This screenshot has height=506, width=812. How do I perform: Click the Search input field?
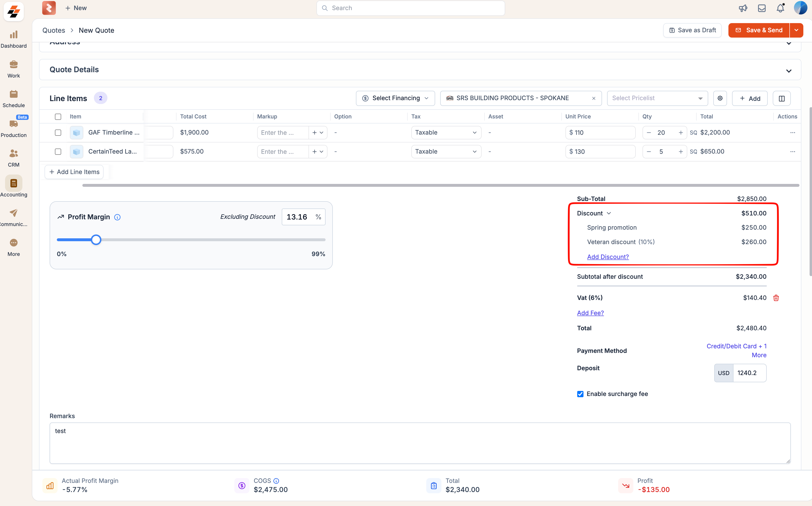[411, 8]
